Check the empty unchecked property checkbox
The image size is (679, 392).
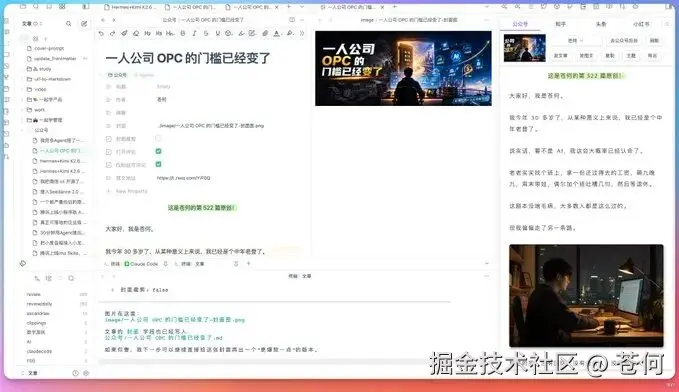click(158, 138)
